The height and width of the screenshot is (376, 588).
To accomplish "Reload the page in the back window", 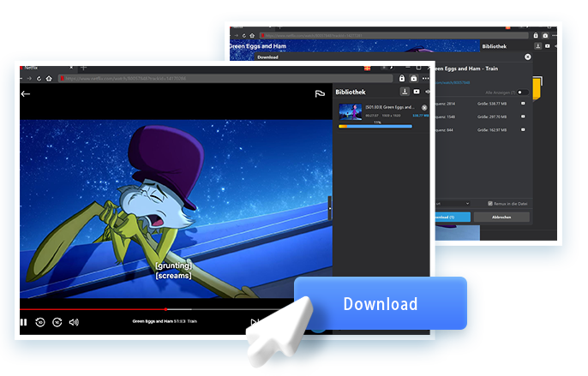I will 243,36.
